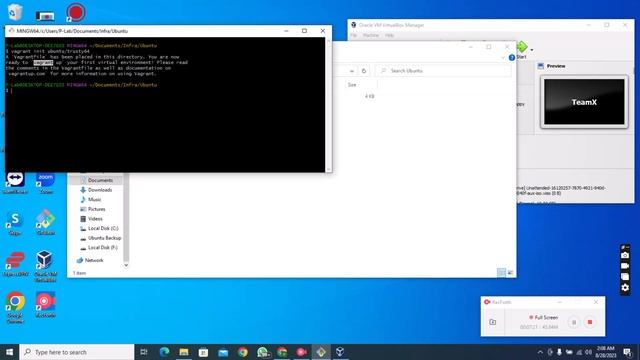Select Downloads in File Explorer navigation pane

[100, 190]
